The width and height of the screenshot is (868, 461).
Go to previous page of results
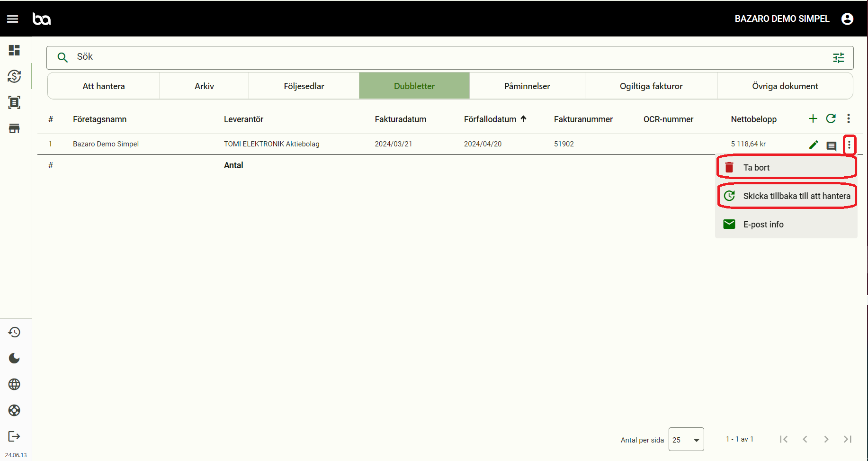point(805,439)
